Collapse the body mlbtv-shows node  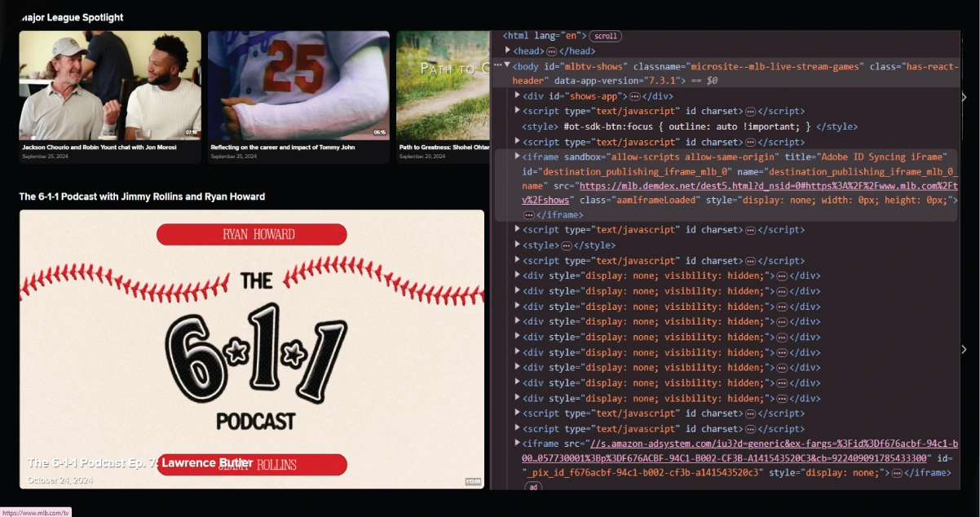tap(507, 65)
